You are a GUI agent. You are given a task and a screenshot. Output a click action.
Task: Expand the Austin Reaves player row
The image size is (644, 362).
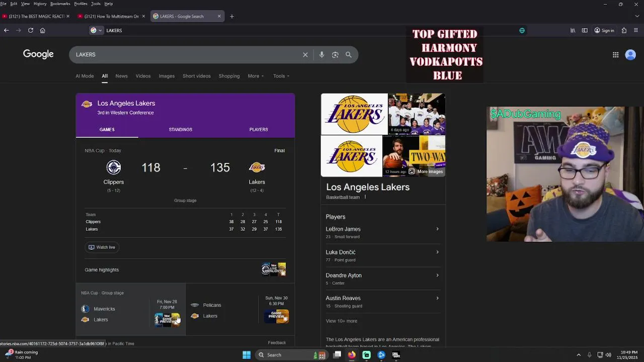point(382,302)
